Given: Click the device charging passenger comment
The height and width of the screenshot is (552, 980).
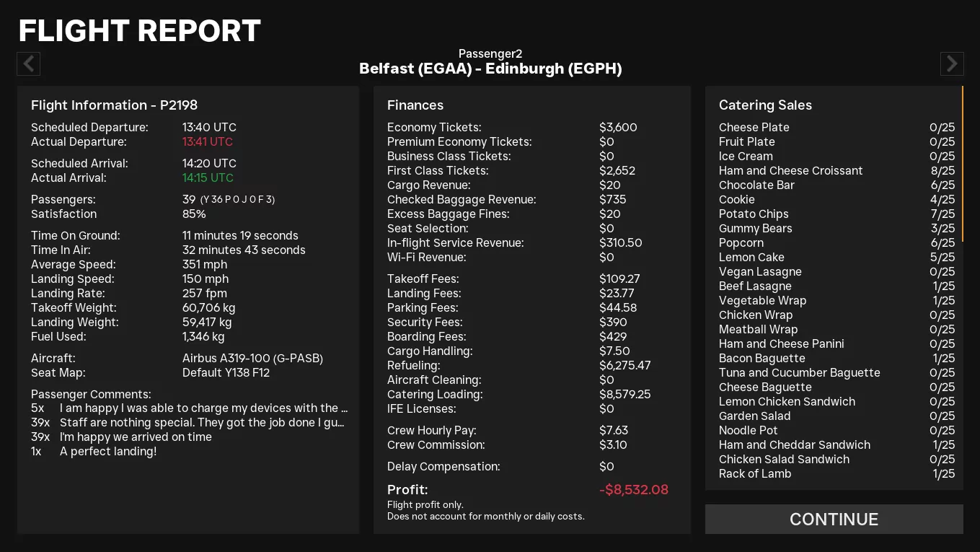Looking at the screenshot, I should coord(203,408).
